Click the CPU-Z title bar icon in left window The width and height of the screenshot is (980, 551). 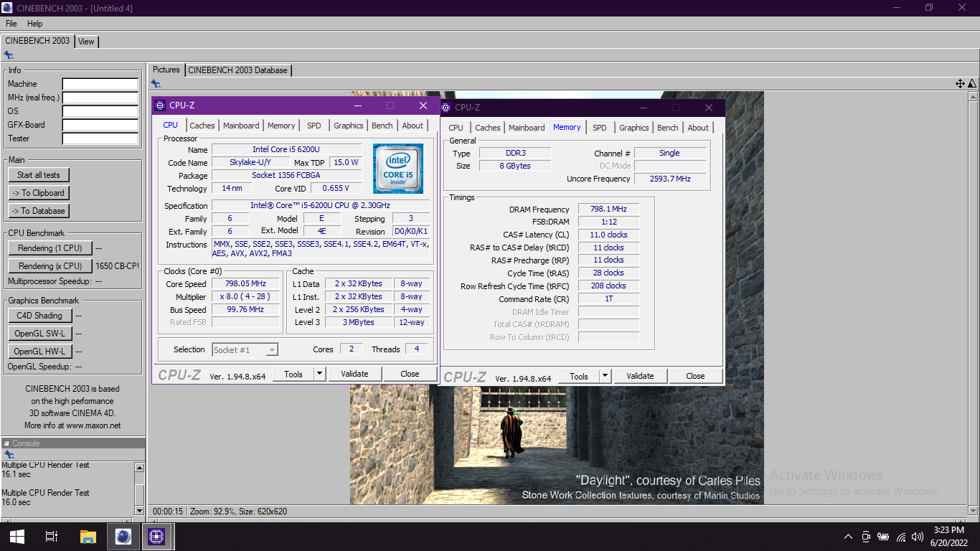click(160, 105)
